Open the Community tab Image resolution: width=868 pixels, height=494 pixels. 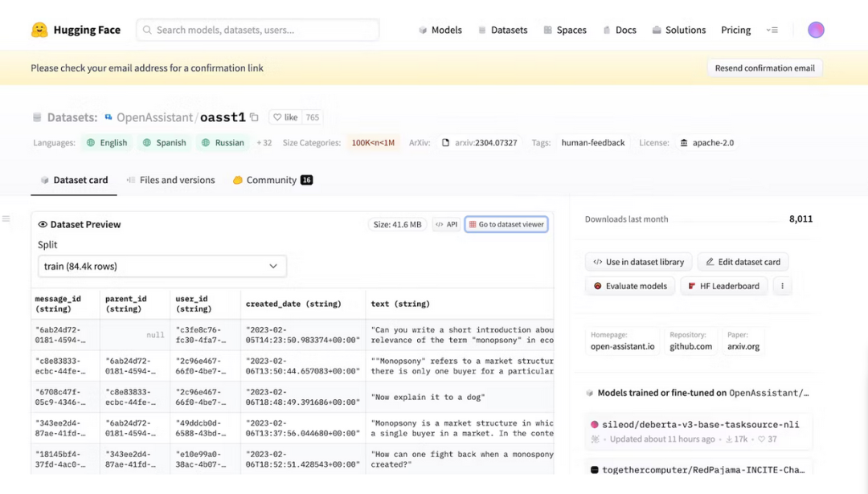(272, 180)
